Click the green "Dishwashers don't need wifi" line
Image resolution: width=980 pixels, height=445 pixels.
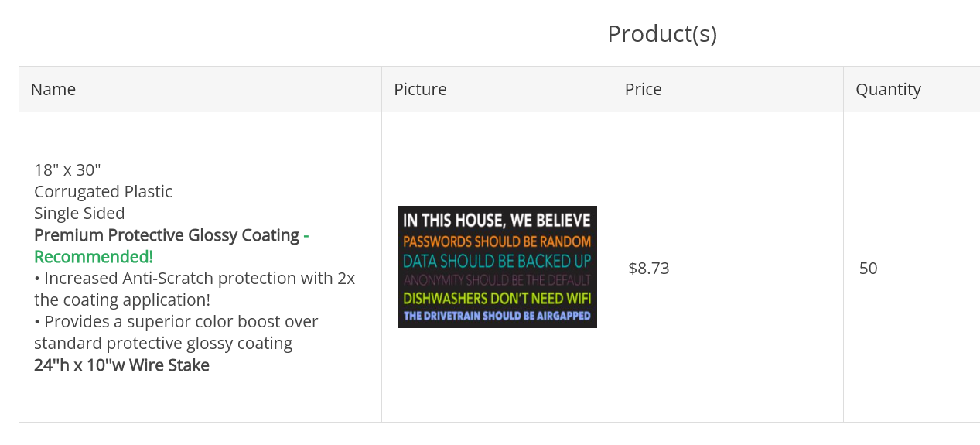(497, 297)
